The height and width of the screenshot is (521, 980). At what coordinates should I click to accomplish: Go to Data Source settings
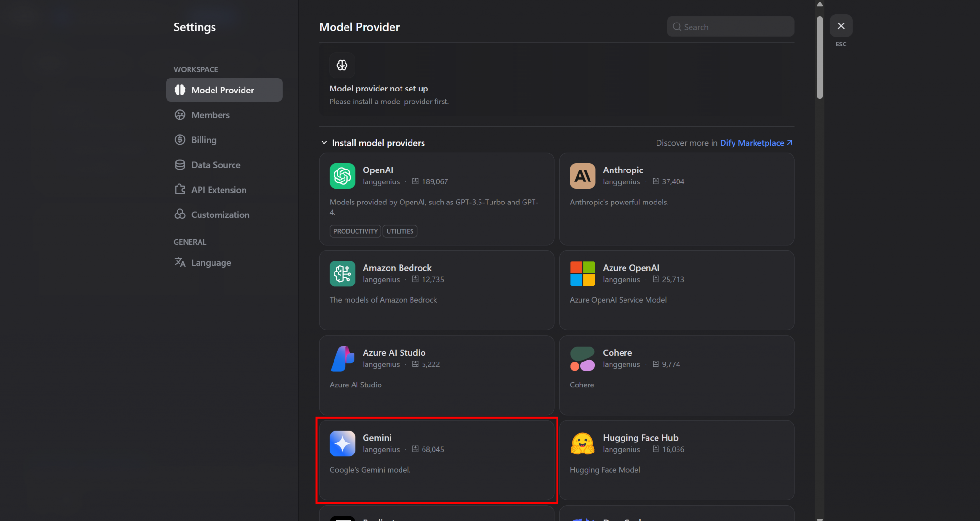215,165
